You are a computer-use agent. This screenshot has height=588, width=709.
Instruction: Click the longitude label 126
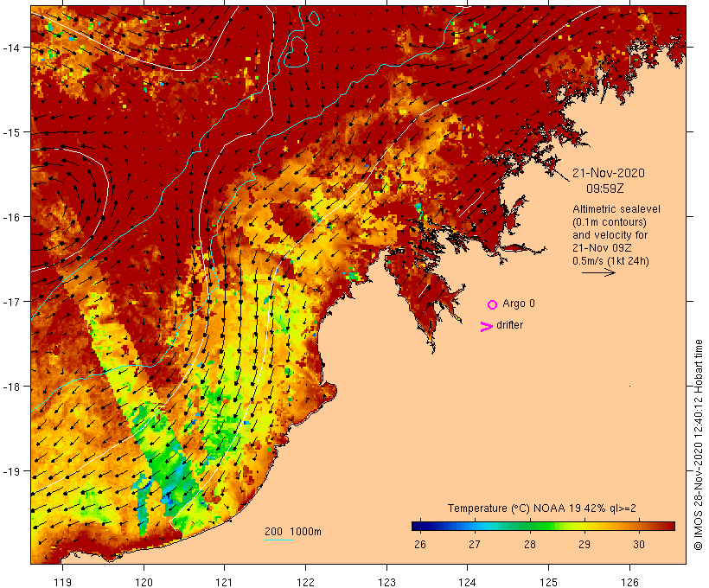tap(629, 582)
